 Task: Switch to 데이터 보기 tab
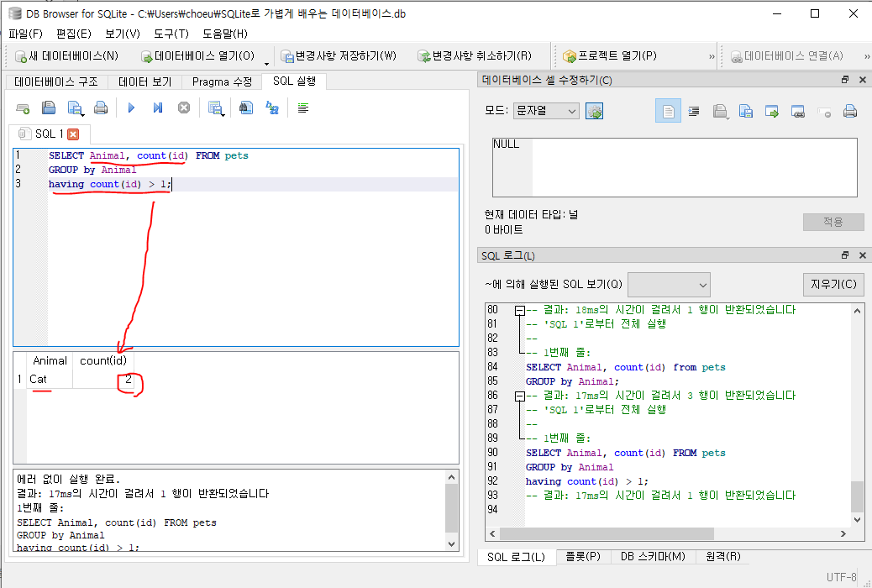coord(145,81)
